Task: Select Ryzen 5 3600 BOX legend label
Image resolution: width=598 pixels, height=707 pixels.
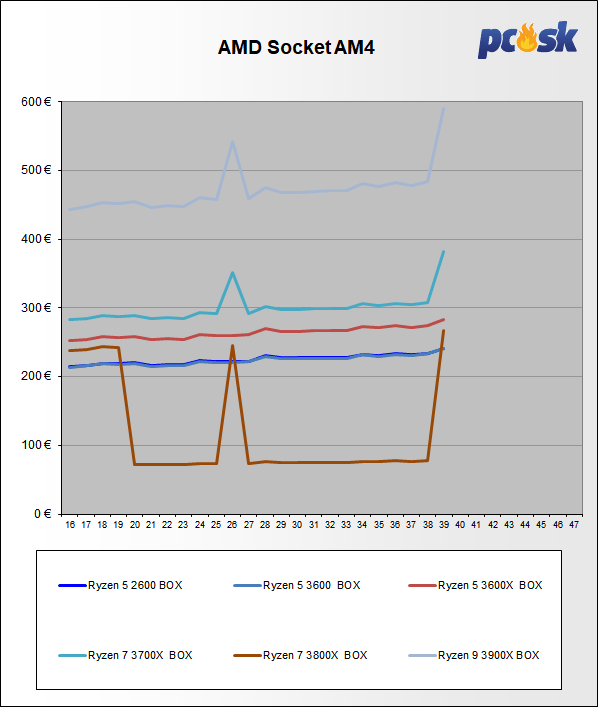Action: (312, 585)
